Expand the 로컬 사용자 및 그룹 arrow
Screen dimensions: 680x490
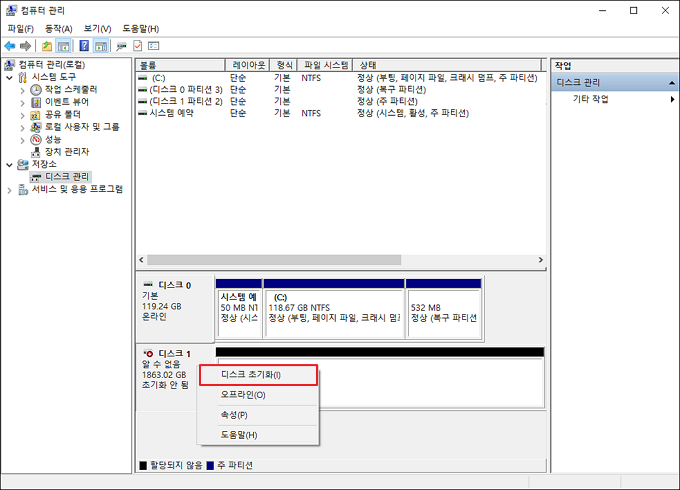(x=23, y=128)
